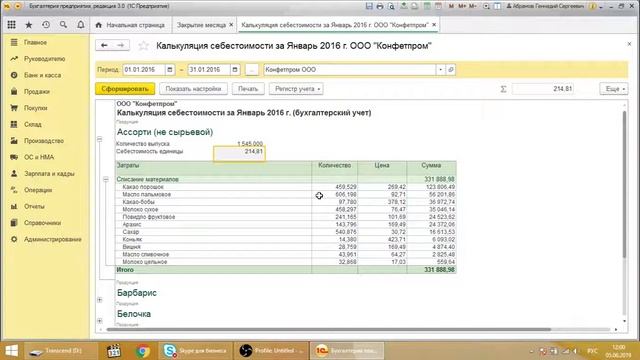Click the save diskette icon in title bar
640x360 pixels.
coord(369,6)
